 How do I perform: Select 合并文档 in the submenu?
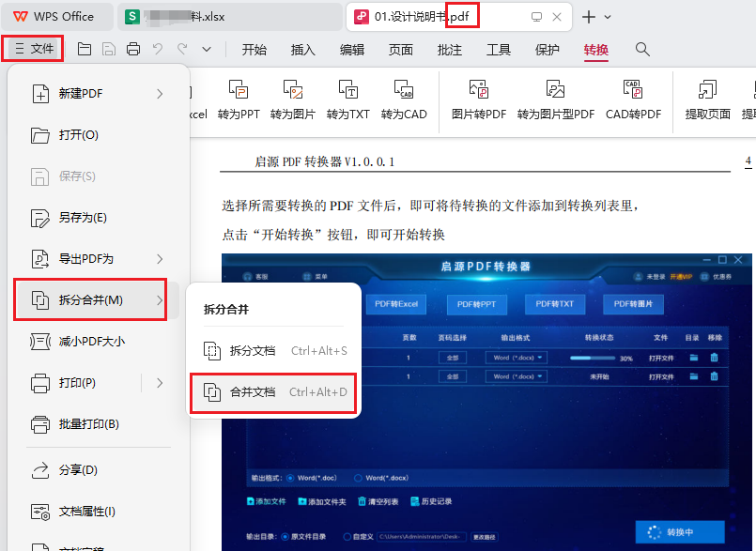[274, 392]
